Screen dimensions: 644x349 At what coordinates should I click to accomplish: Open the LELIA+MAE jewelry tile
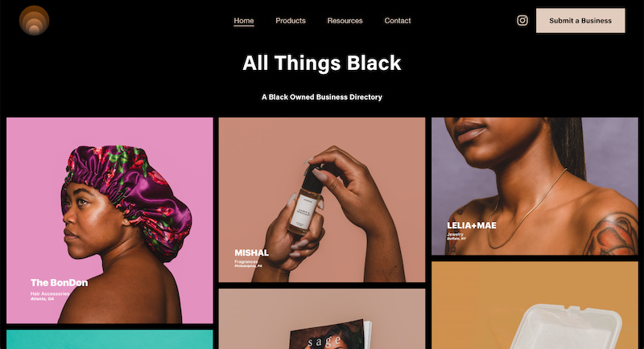[x=535, y=187]
